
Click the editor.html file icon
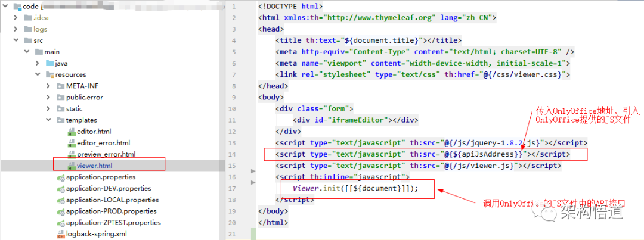(71, 132)
